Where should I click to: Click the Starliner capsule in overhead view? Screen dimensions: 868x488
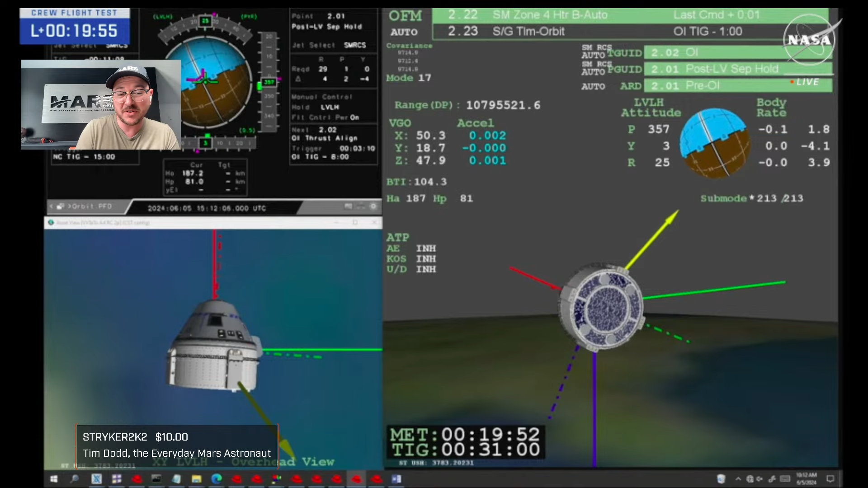pyautogui.click(x=214, y=345)
